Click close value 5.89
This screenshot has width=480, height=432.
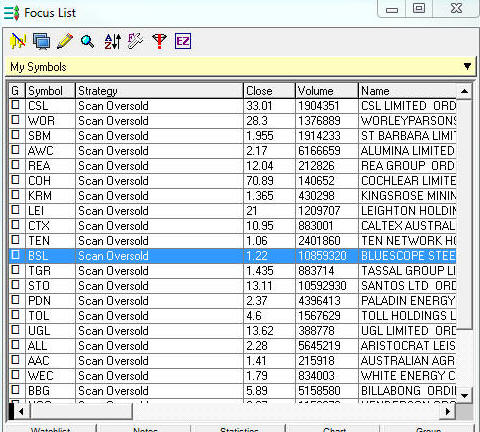pos(257,390)
